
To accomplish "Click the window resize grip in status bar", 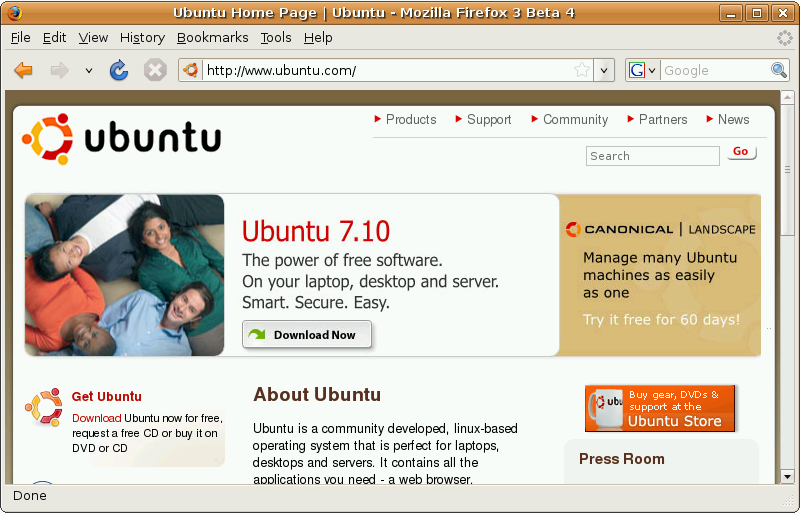I will pyautogui.click(x=789, y=501).
